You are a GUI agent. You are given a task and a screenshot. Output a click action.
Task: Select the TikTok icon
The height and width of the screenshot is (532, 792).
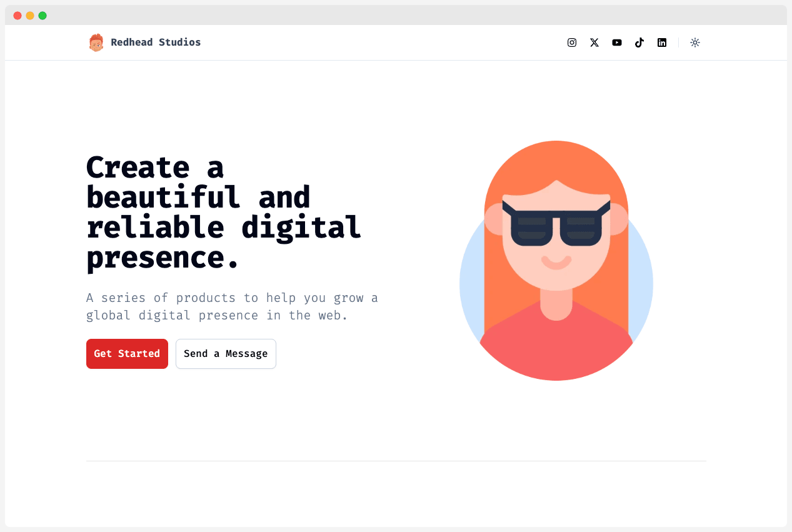click(x=639, y=43)
